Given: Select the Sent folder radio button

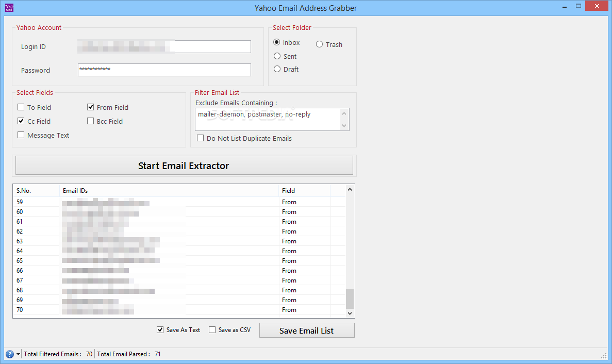Looking at the screenshot, I should click(277, 56).
